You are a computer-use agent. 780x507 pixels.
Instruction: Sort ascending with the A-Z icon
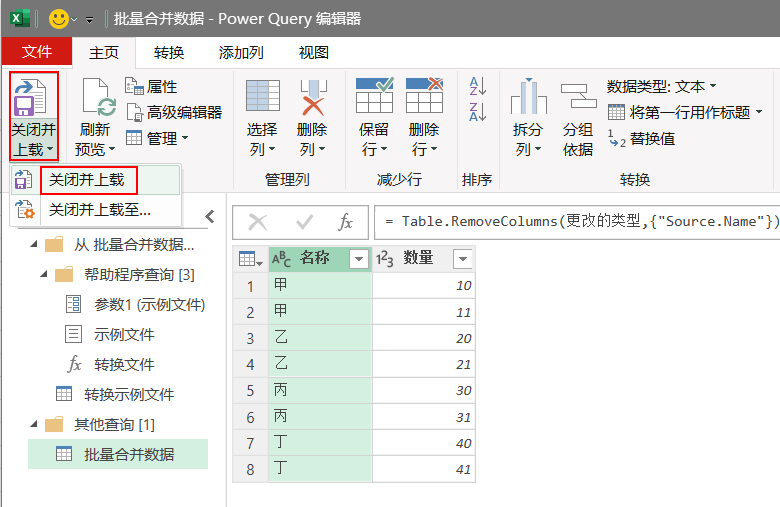tap(478, 86)
